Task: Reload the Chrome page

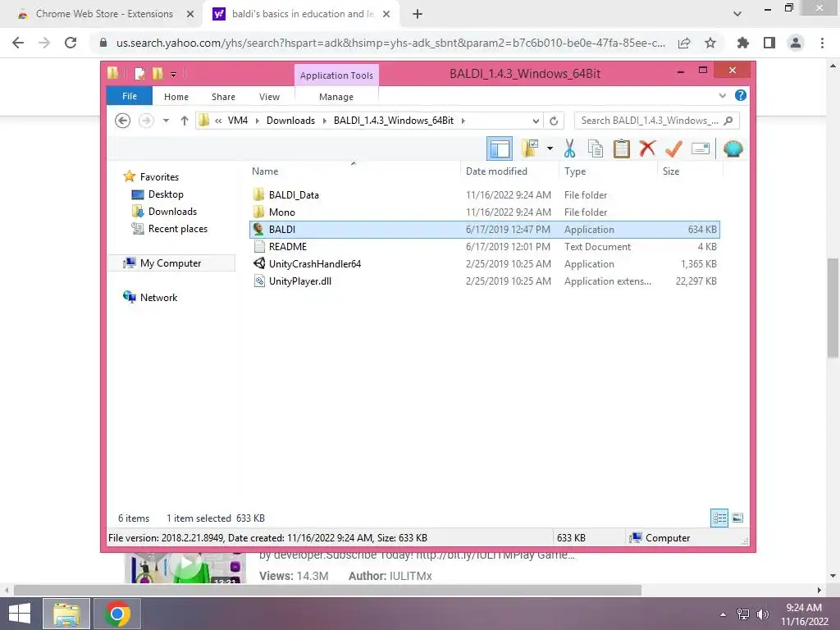Action: pos(71,43)
